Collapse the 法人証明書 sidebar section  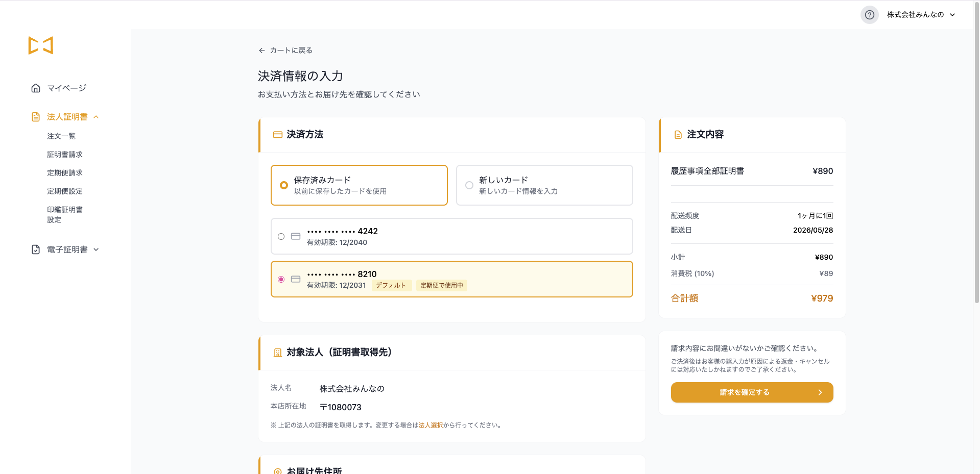click(x=96, y=117)
